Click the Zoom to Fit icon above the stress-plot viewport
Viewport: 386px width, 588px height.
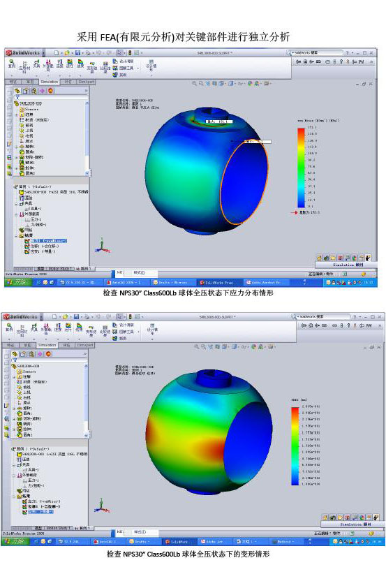click(195, 84)
